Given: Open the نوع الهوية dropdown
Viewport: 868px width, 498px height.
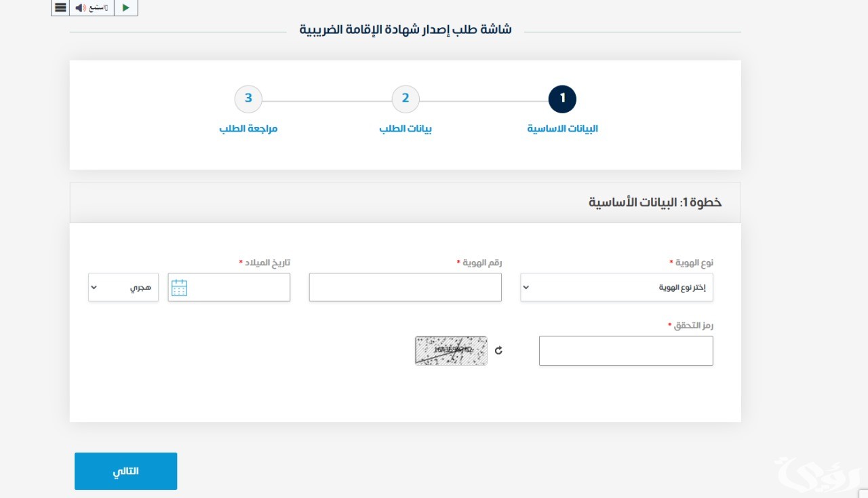Looking at the screenshot, I should 616,288.
